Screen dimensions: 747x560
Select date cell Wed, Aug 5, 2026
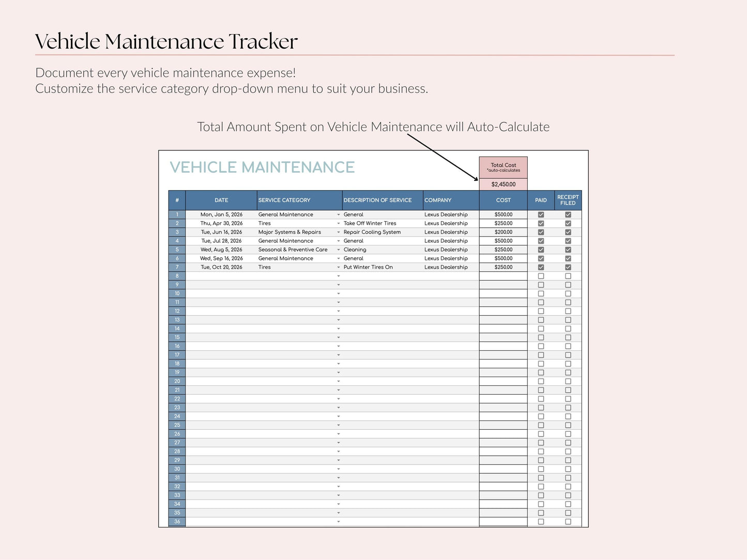pos(221,250)
